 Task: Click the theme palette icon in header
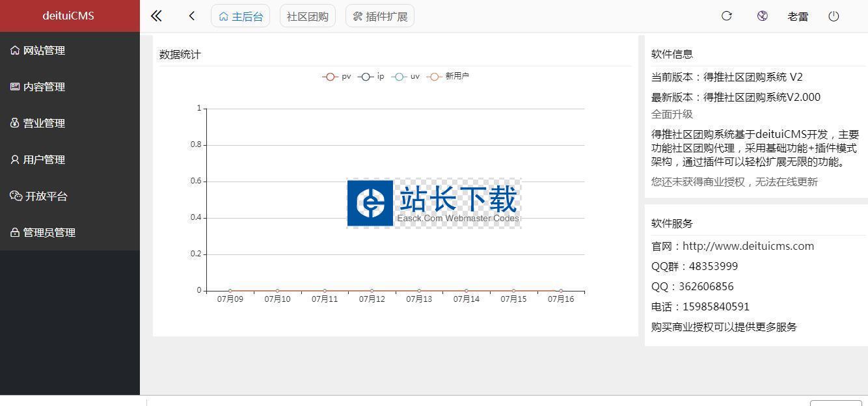click(x=762, y=16)
